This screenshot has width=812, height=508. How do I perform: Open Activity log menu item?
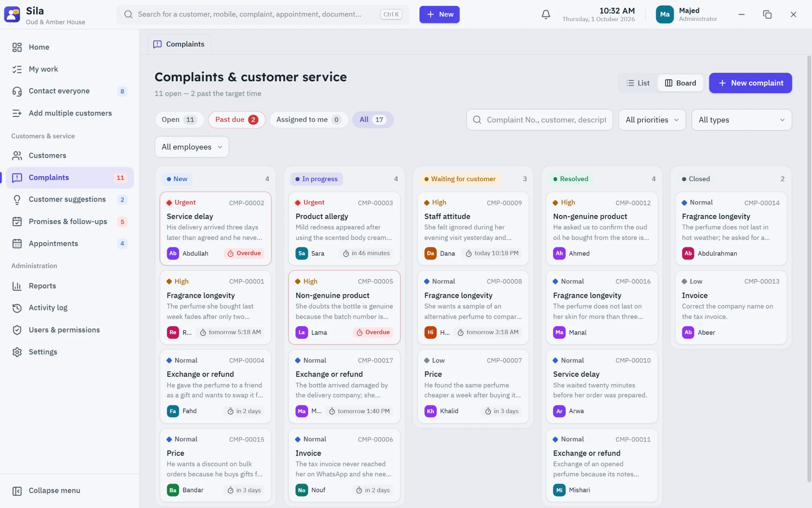click(70, 308)
